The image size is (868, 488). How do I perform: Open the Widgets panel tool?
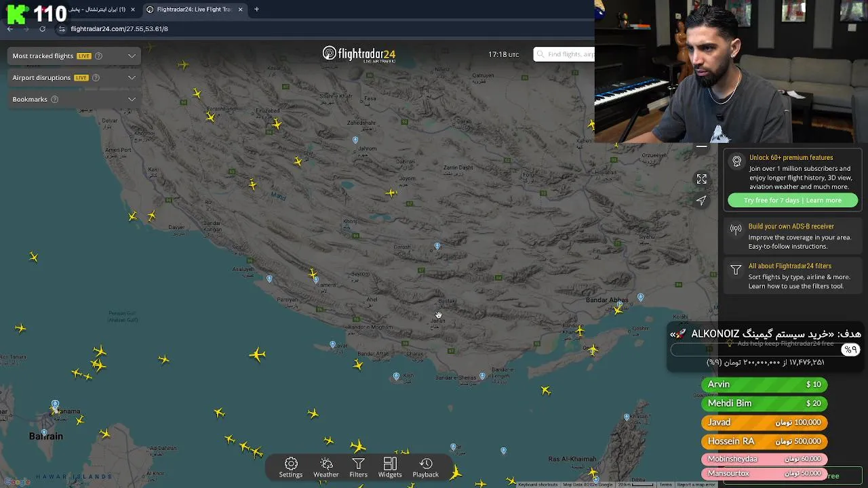[x=390, y=468]
